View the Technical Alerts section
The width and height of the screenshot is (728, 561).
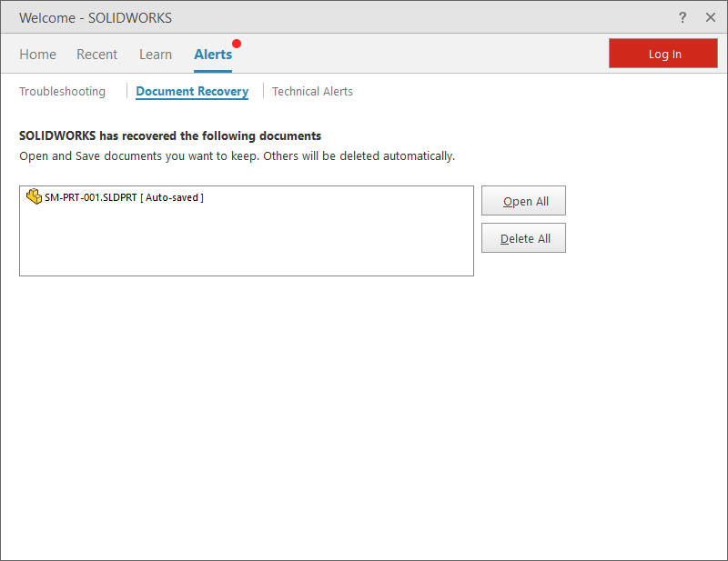(312, 91)
